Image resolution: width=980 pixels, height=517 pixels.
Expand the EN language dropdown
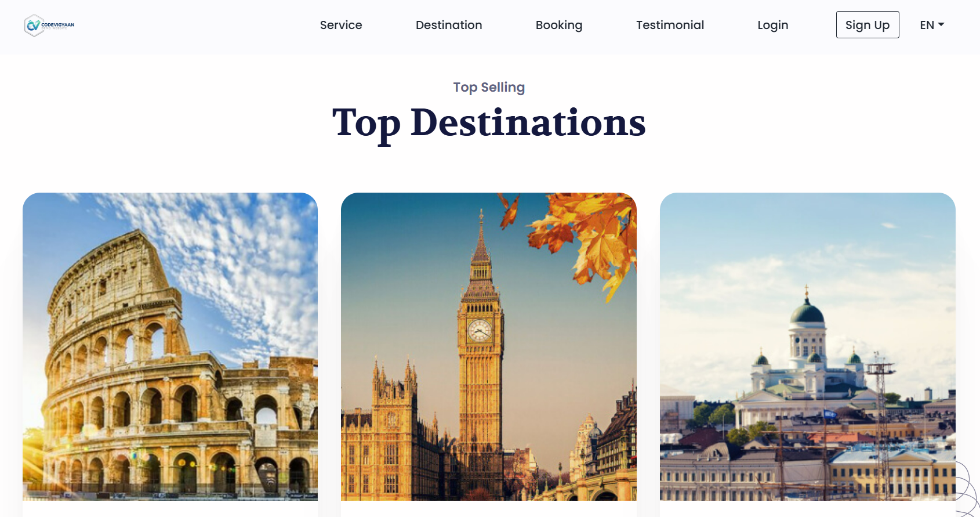point(932,25)
